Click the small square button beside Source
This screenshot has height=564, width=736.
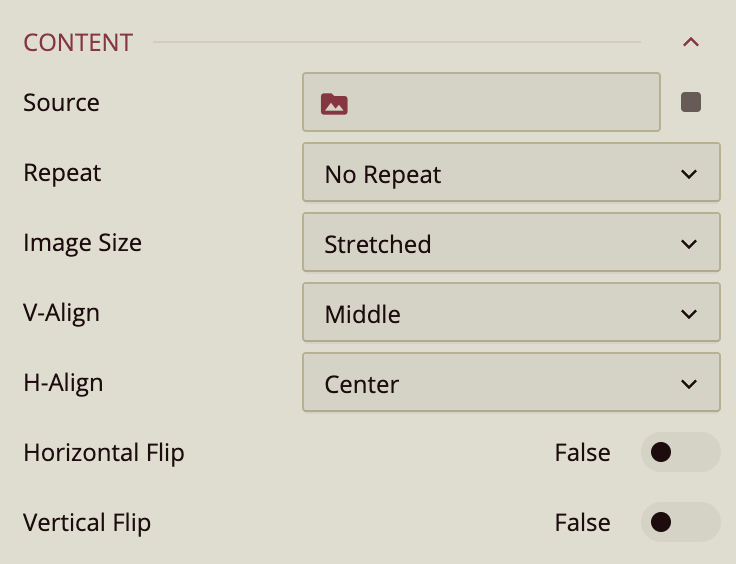pos(691,102)
